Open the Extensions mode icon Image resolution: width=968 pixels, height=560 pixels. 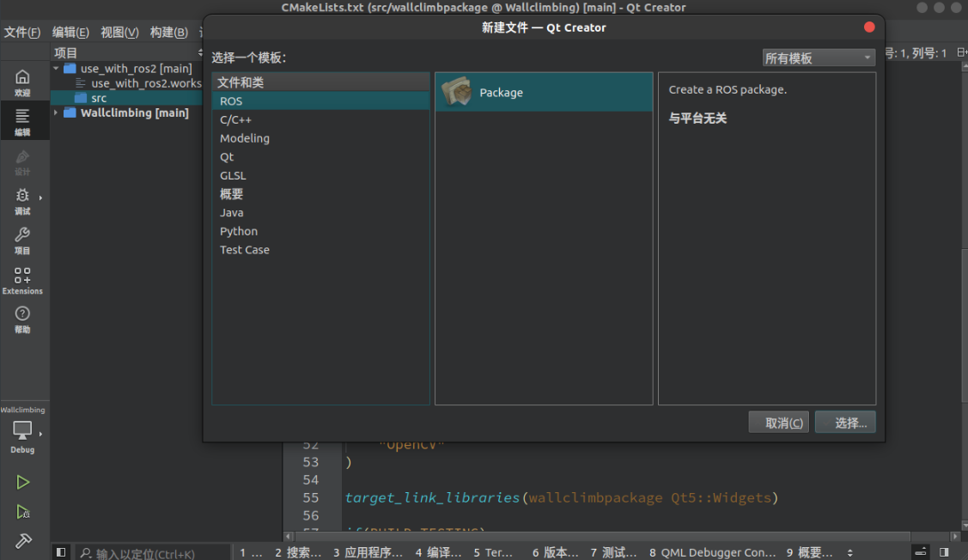click(x=25, y=281)
